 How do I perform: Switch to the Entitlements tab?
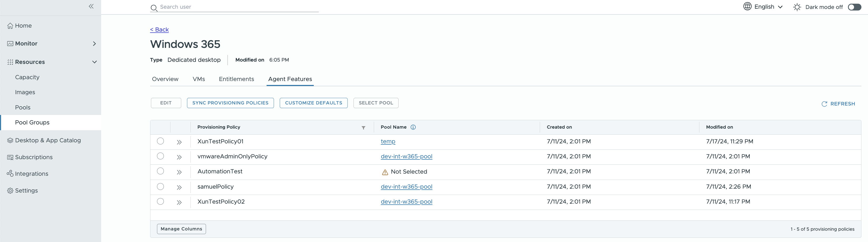236,79
